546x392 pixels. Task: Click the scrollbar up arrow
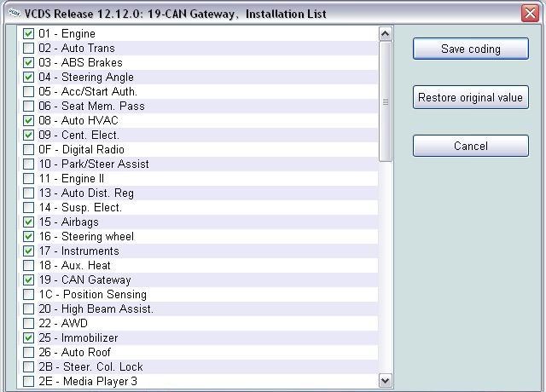tap(385, 34)
